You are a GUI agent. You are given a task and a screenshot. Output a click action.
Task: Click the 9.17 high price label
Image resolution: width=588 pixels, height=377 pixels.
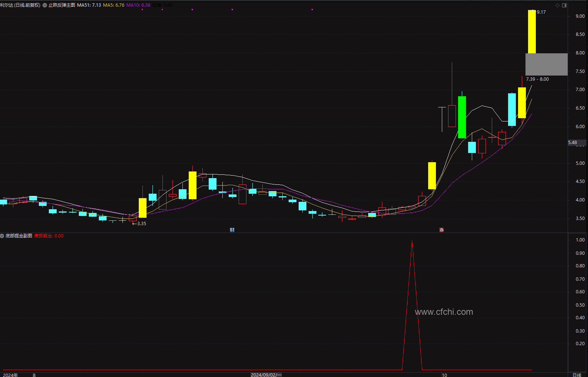[x=541, y=12]
